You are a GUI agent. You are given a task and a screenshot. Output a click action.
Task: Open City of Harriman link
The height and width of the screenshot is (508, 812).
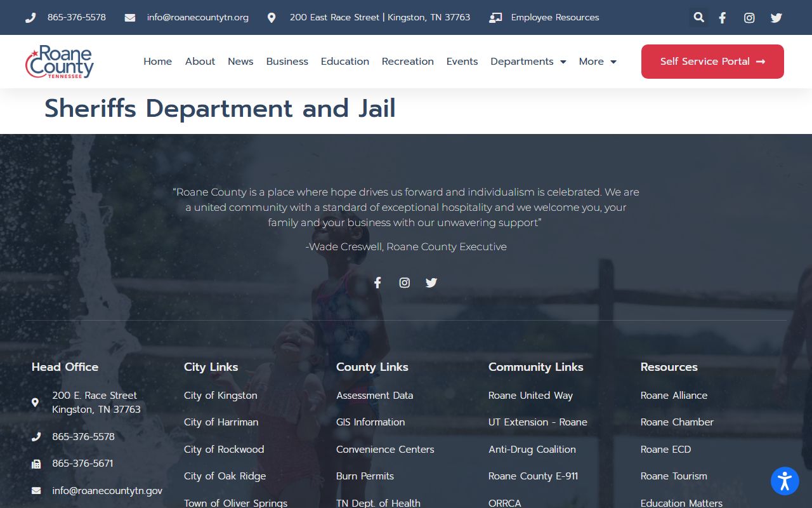[221, 422]
